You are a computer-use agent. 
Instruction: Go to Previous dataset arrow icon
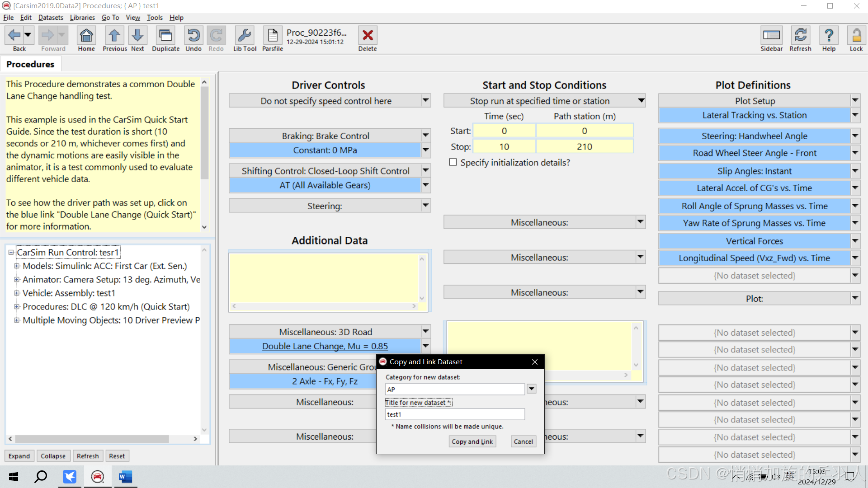[114, 36]
